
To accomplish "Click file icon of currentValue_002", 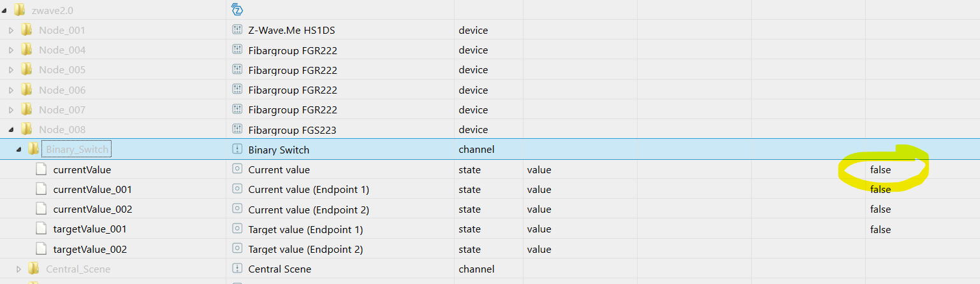I will coord(41,209).
